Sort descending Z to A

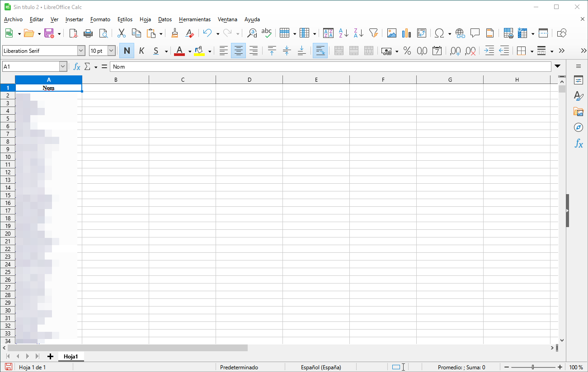pos(358,33)
